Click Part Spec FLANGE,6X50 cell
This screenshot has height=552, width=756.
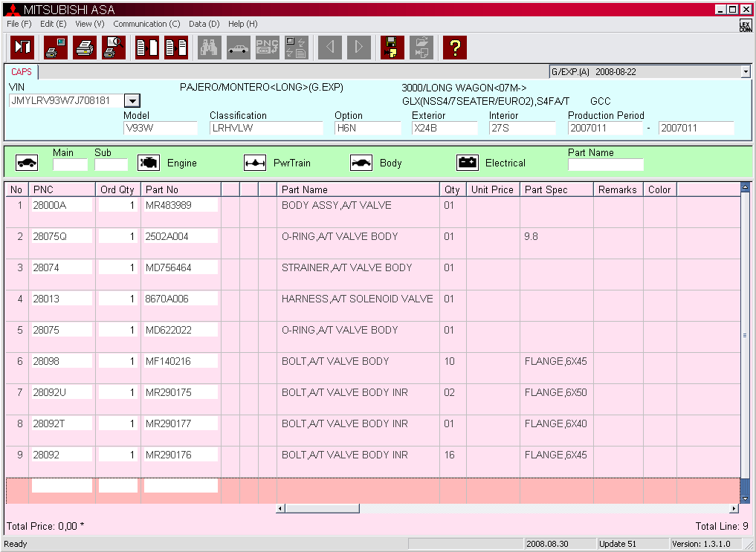555,392
